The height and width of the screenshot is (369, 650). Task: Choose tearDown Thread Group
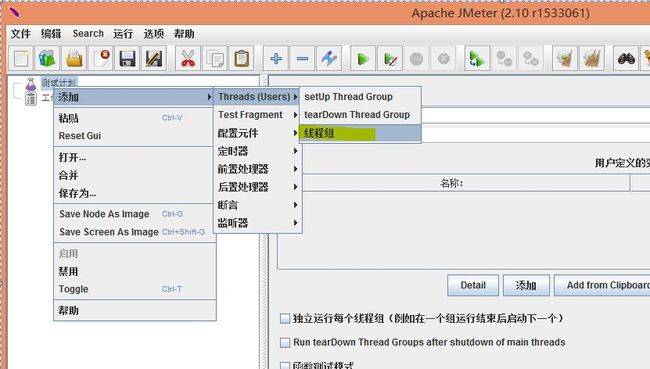360,115
